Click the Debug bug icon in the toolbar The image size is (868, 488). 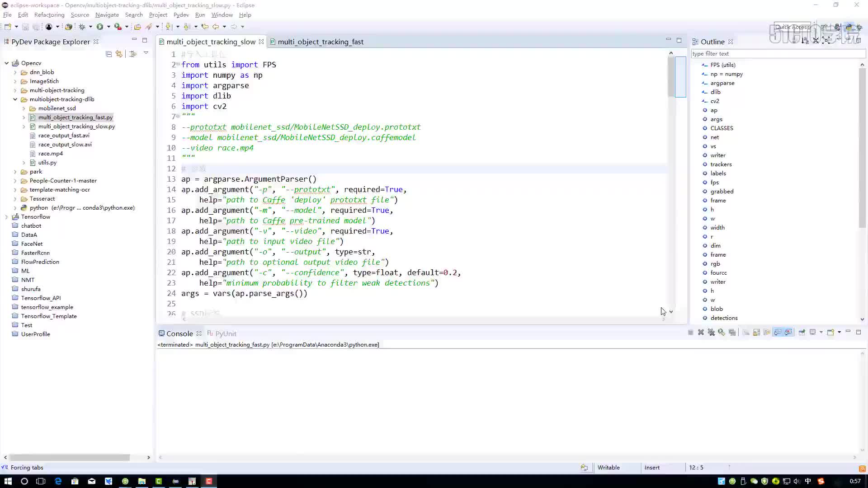click(x=82, y=27)
